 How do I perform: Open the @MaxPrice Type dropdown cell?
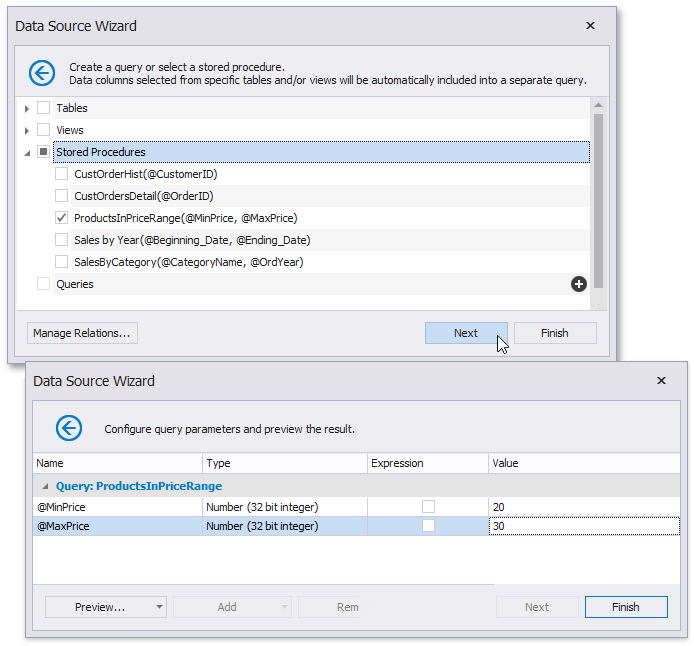pos(285,526)
